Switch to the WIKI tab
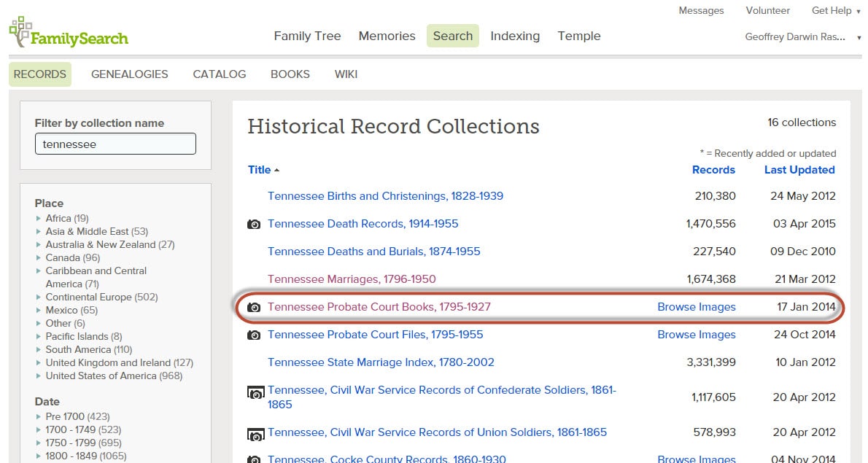This screenshot has width=868, height=463. coord(346,74)
